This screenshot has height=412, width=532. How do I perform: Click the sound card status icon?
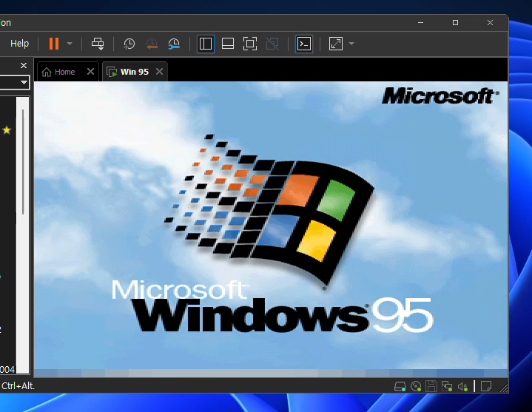coord(462,386)
